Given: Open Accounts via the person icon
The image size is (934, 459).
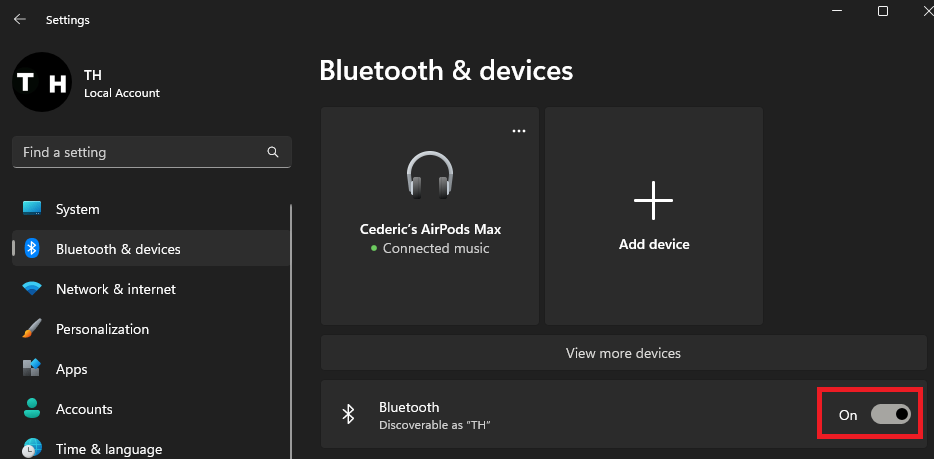Looking at the screenshot, I should tap(32, 409).
